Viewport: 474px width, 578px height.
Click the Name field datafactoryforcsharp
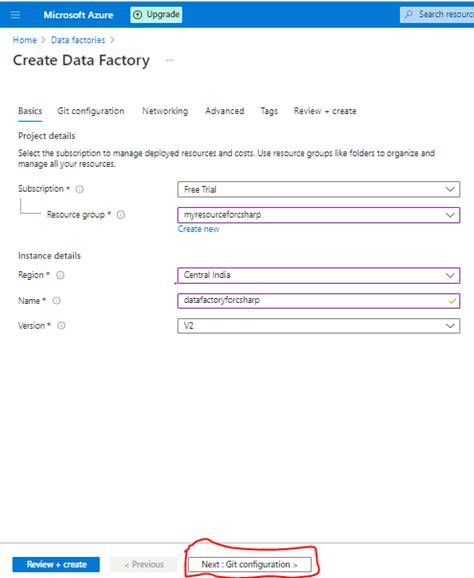(x=318, y=300)
